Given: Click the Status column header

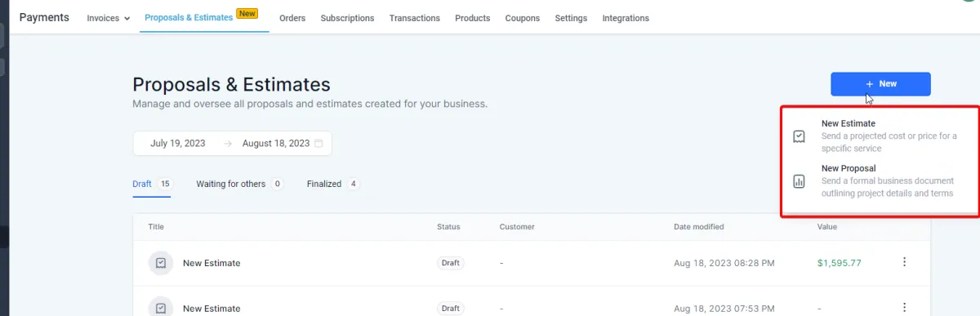Looking at the screenshot, I should (448, 226).
